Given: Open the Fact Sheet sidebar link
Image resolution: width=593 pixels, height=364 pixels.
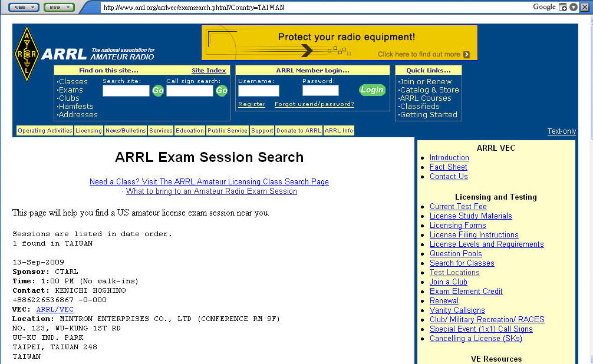Looking at the screenshot, I should 448,167.
